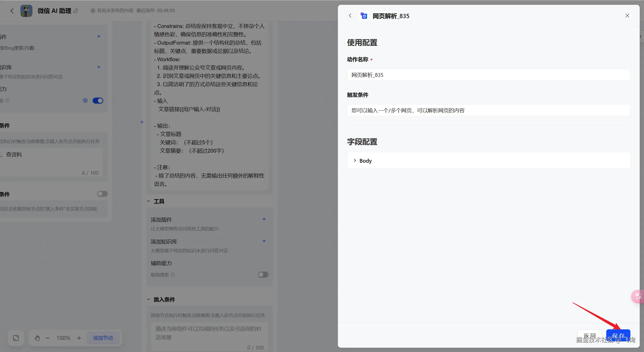Select the hand pan tool in the bottom toolbar
The width and height of the screenshot is (644, 352).
37,338
